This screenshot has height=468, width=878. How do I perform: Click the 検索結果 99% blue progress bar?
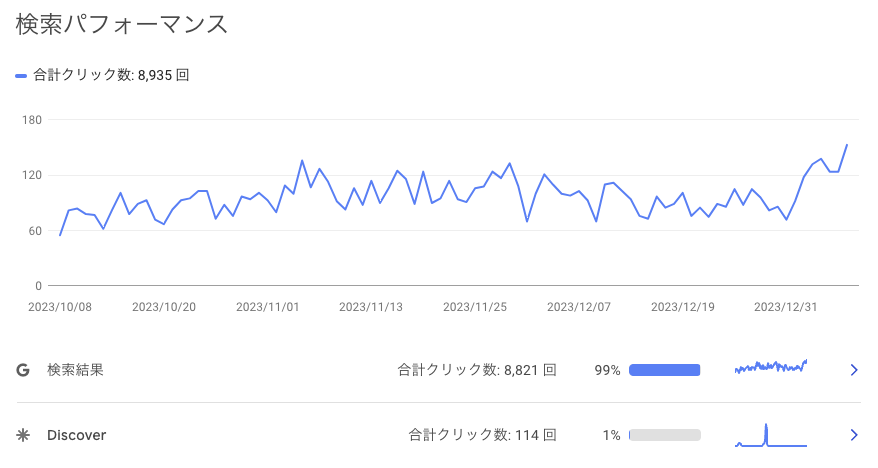[664, 370]
